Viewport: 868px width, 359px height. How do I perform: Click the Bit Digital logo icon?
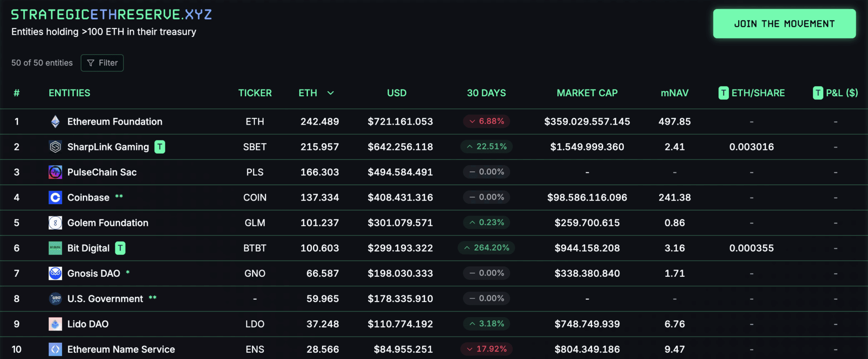point(55,248)
